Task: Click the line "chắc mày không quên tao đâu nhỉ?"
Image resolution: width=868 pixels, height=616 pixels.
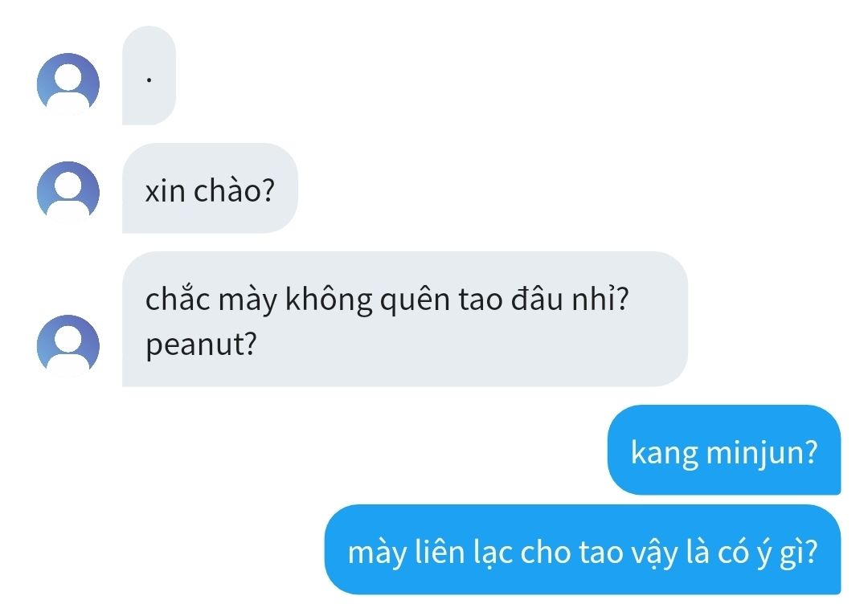Action: pos(387,299)
